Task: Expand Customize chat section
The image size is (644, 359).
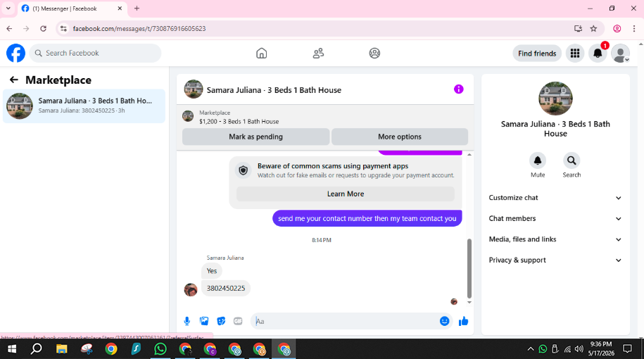Action: 555,198
